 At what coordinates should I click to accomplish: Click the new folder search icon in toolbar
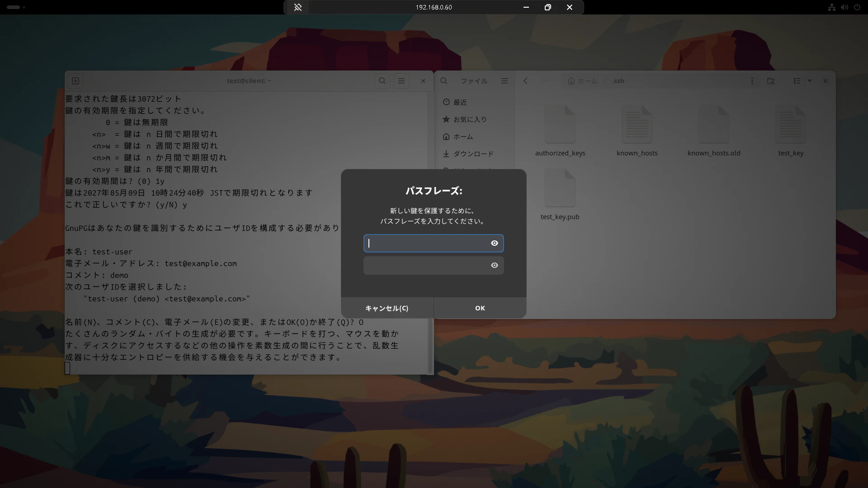771,81
